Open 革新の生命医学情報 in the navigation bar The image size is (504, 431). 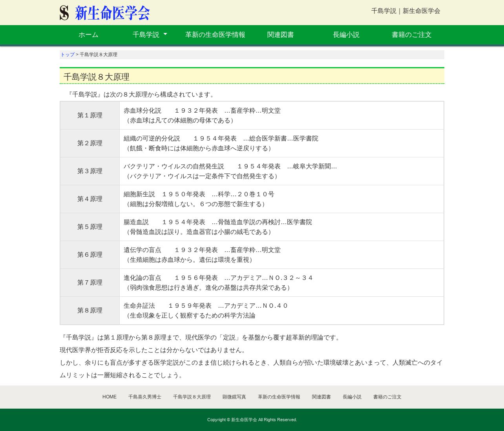point(215,35)
